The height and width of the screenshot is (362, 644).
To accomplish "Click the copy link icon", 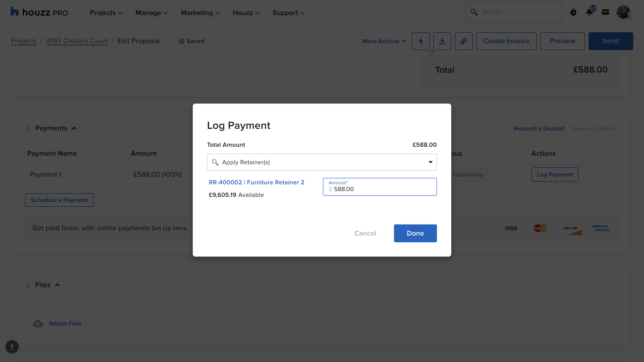I will [463, 41].
